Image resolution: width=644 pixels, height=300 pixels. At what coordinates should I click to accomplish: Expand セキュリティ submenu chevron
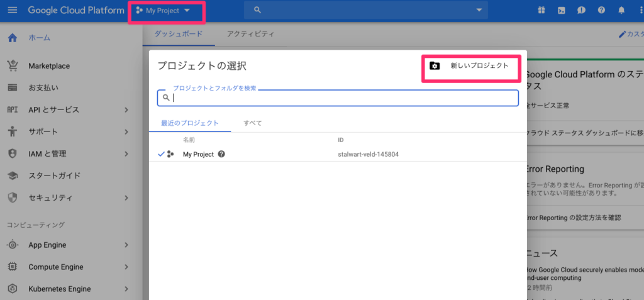pyautogui.click(x=126, y=197)
